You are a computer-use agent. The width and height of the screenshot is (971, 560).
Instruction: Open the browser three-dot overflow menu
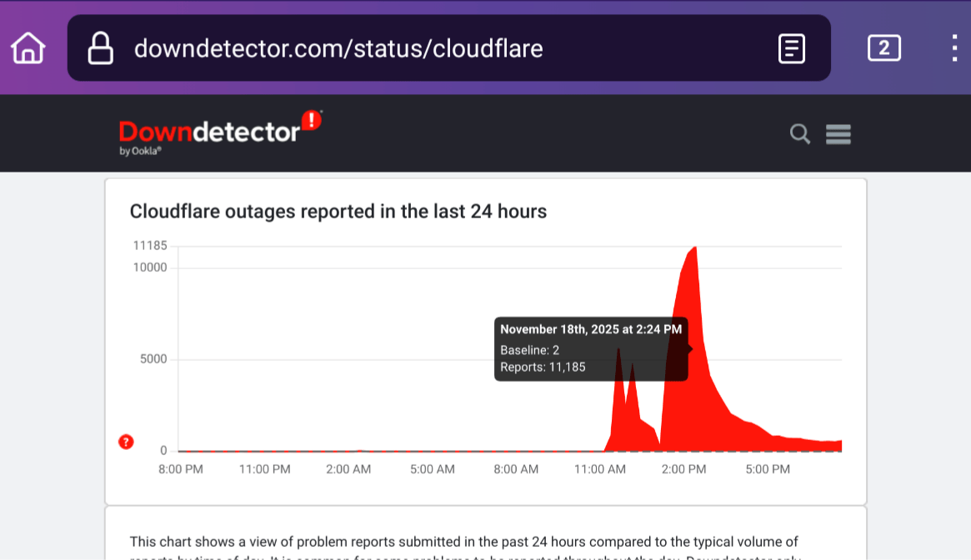[x=954, y=48]
